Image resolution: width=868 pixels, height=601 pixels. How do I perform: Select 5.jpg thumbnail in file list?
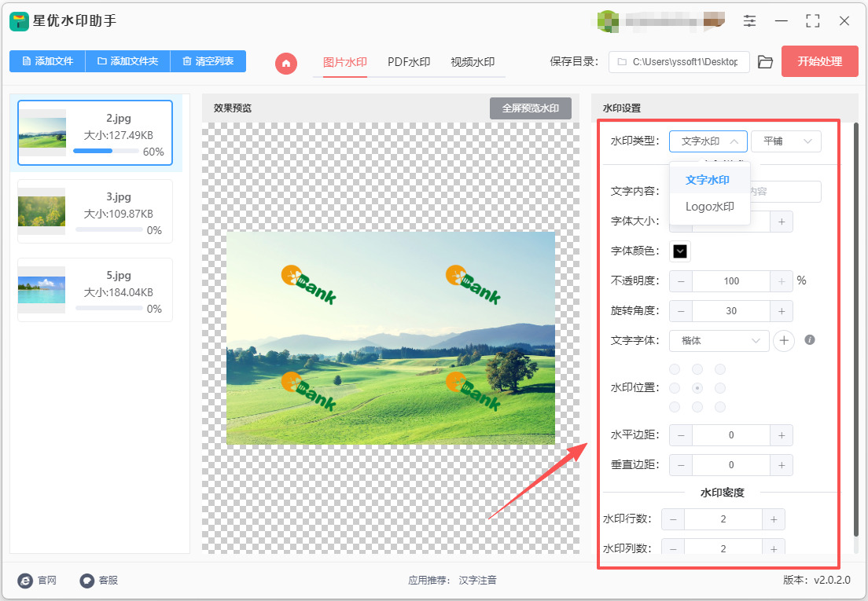(x=42, y=290)
